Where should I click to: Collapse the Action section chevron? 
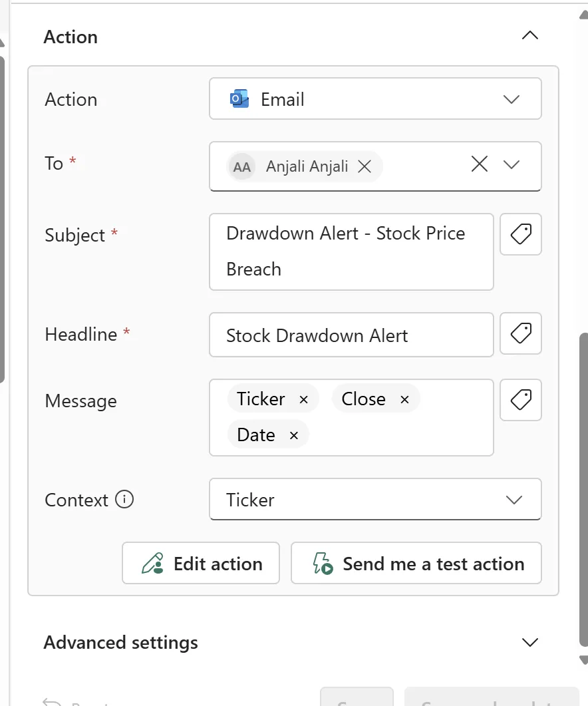530,35
